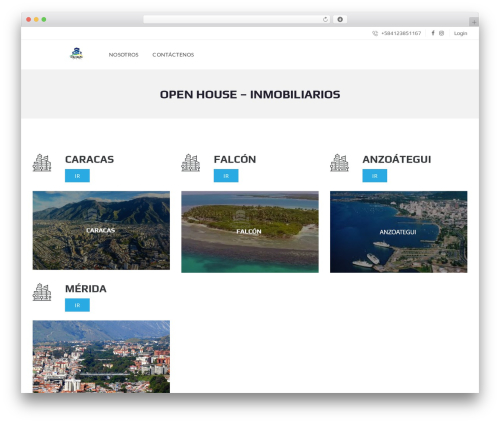Open a new tab with the plus button
The width and height of the screenshot is (500, 423).
(474, 22)
